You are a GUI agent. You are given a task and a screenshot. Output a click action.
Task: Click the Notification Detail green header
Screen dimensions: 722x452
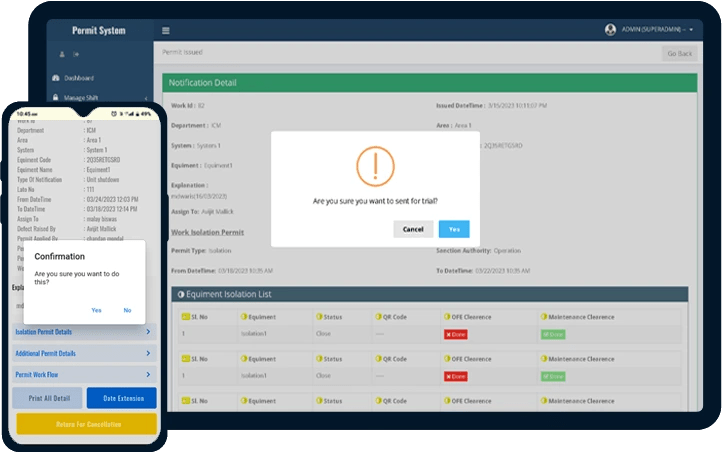click(429, 83)
